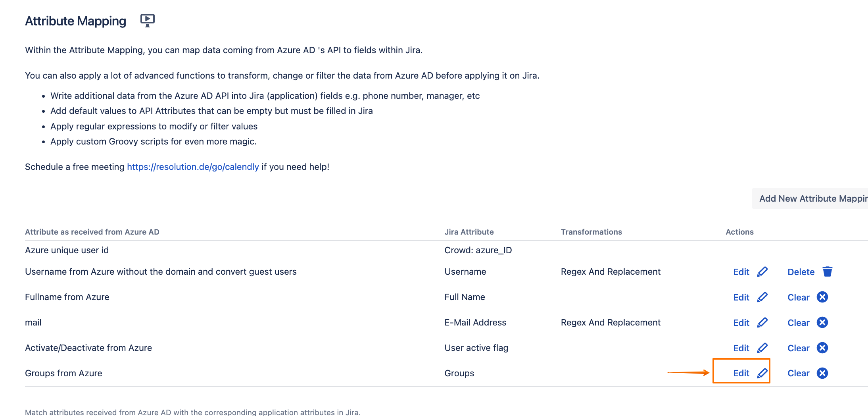This screenshot has width=868, height=416.
Task: Click the clear X icon for User active flag
Action: [822, 348]
